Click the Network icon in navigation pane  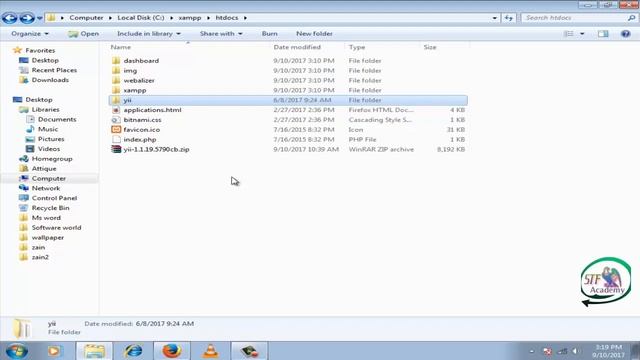click(x=24, y=188)
